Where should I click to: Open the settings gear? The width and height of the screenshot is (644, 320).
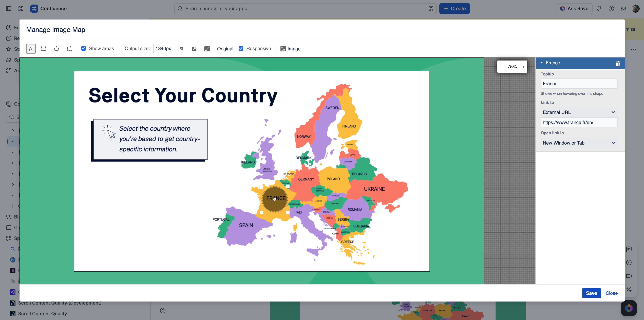coord(623,9)
